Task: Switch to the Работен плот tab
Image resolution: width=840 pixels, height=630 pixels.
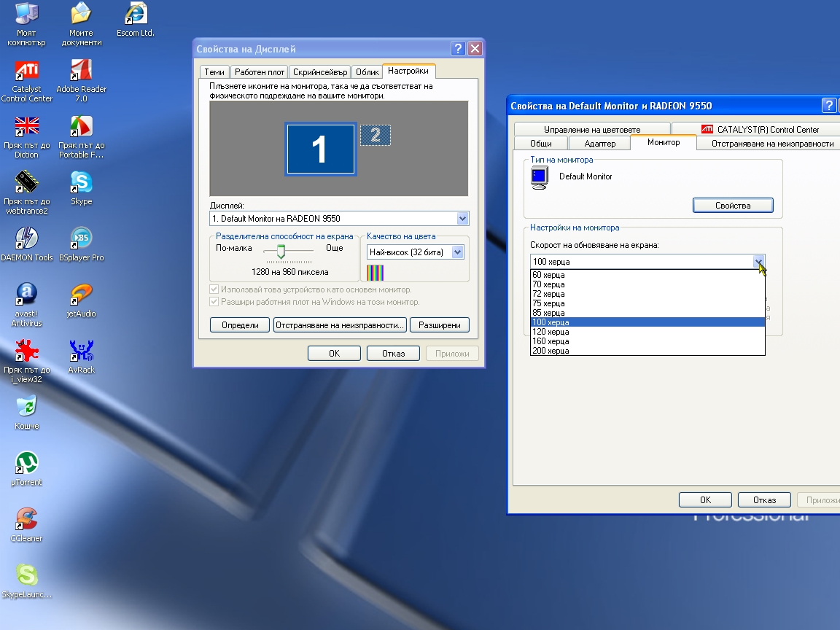Action: tap(260, 71)
